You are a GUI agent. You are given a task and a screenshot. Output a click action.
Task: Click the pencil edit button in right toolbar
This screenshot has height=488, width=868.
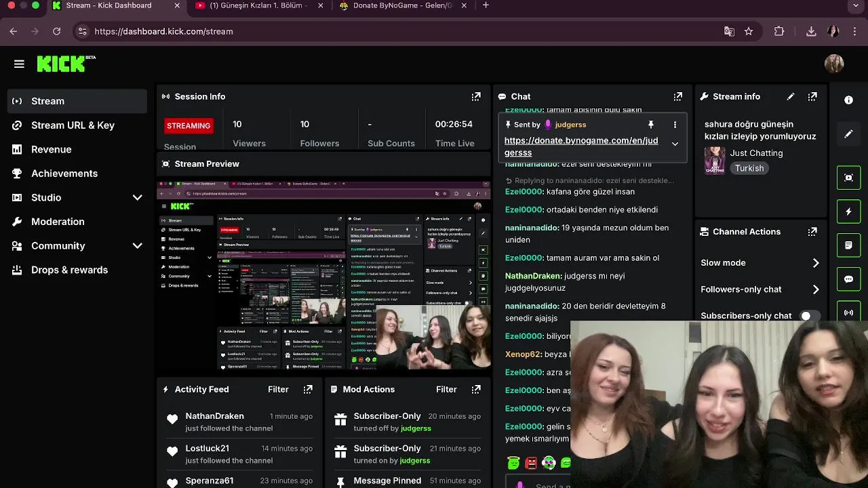tap(848, 134)
